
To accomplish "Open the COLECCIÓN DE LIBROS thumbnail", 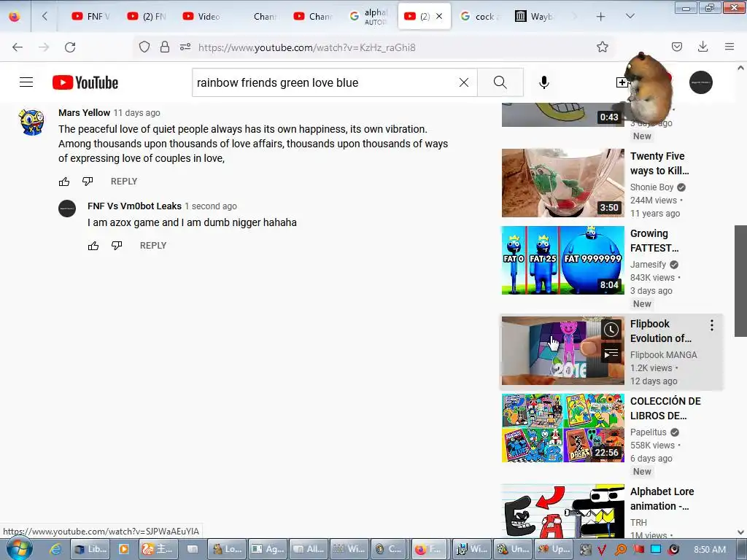I will point(562,427).
